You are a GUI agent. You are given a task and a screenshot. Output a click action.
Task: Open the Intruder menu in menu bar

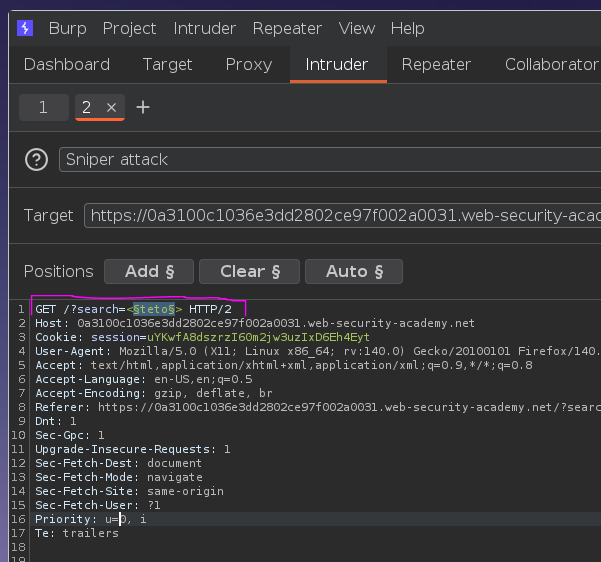[204, 28]
